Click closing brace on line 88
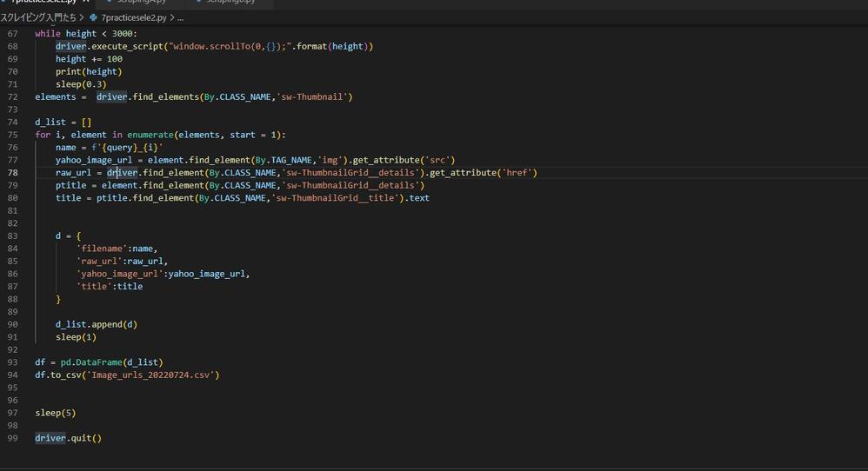 [x=58, y=299]
